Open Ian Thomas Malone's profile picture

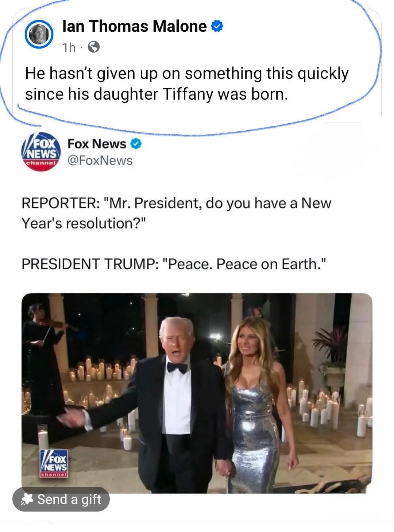click(39, 35)
